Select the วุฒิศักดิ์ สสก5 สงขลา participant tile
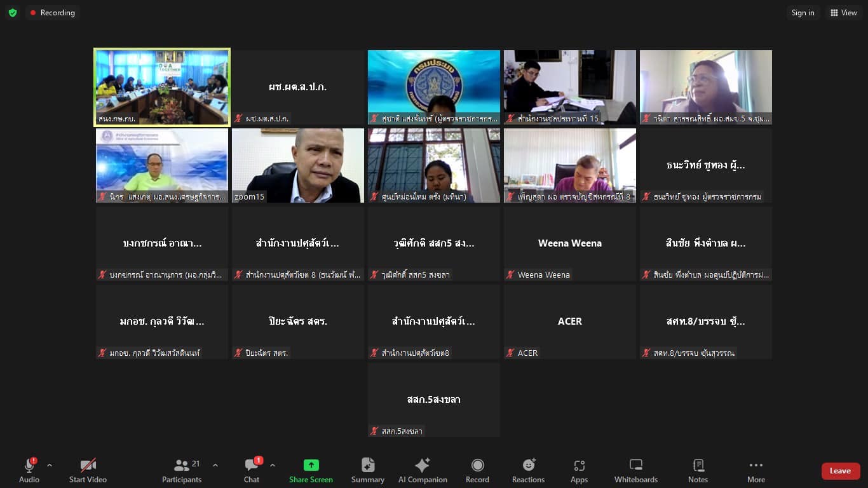Image resolution: width=868 pixels, height=488 pixels. coord(434,243)
